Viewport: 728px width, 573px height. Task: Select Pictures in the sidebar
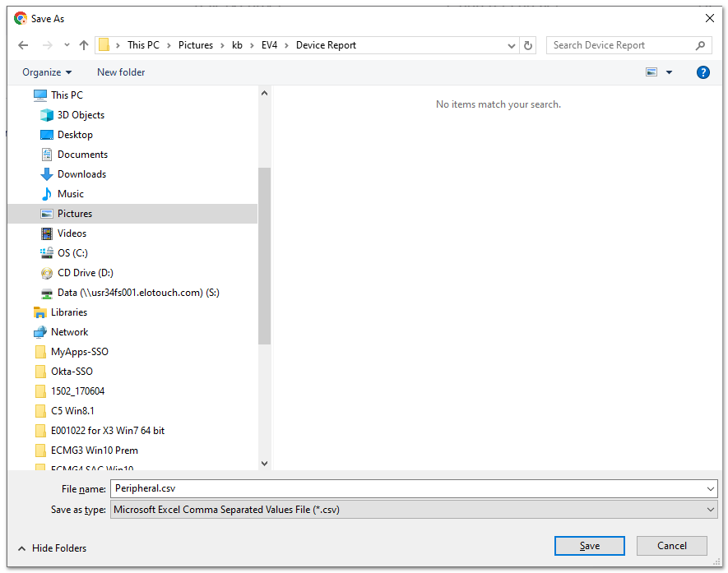(x=132, y=214)
